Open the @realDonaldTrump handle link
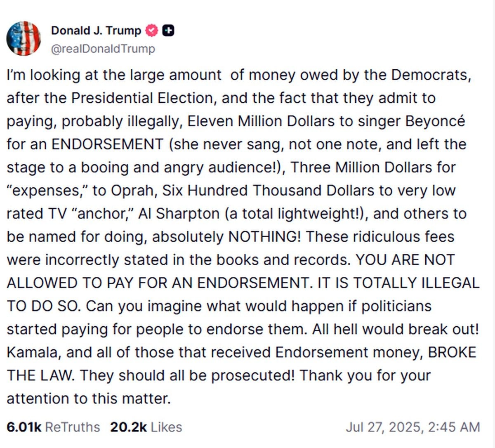The image size is (495, 448). coord(103,49)
